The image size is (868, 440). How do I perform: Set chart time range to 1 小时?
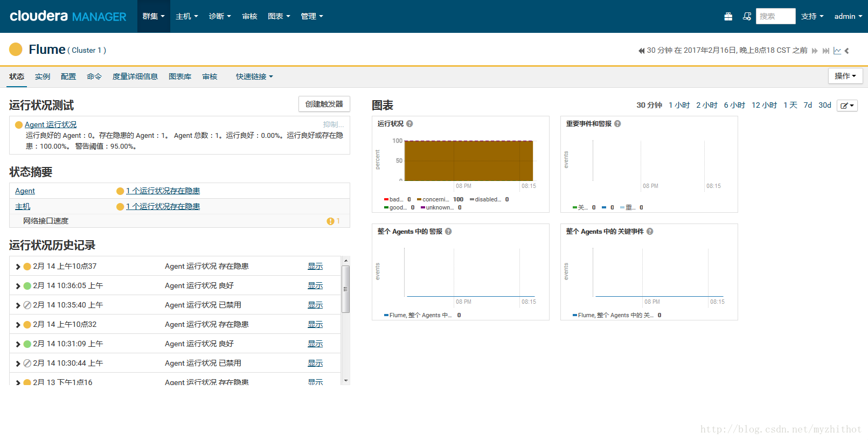679,106
